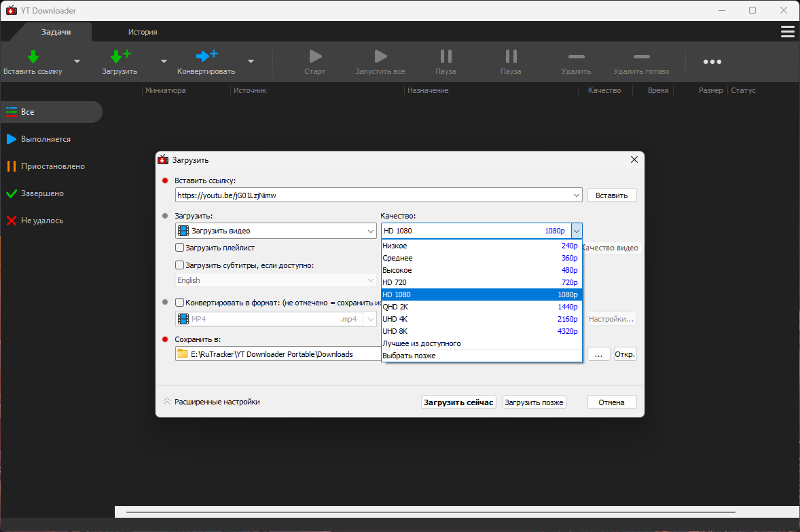Viewport: 800px width, 532px height.
Task: Click the save path field with Downloads folder
Action: [278, 354]
